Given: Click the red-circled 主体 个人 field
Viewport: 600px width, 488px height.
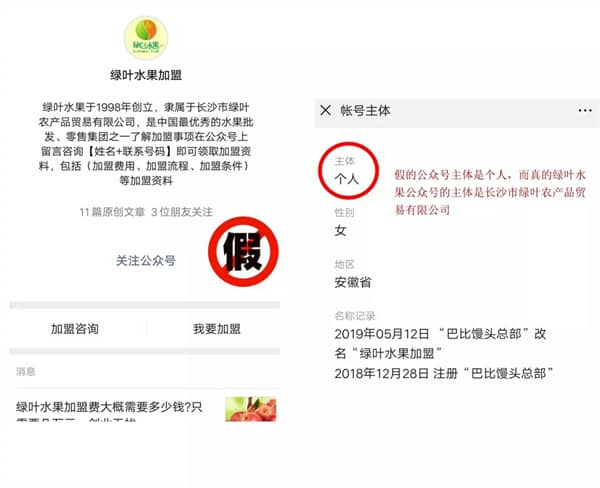Looking at the screenshot, I should click(348, 171).
